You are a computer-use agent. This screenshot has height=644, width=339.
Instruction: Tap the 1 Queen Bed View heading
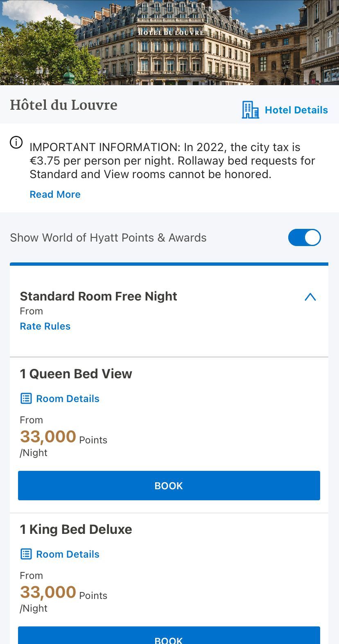(76, 374)
